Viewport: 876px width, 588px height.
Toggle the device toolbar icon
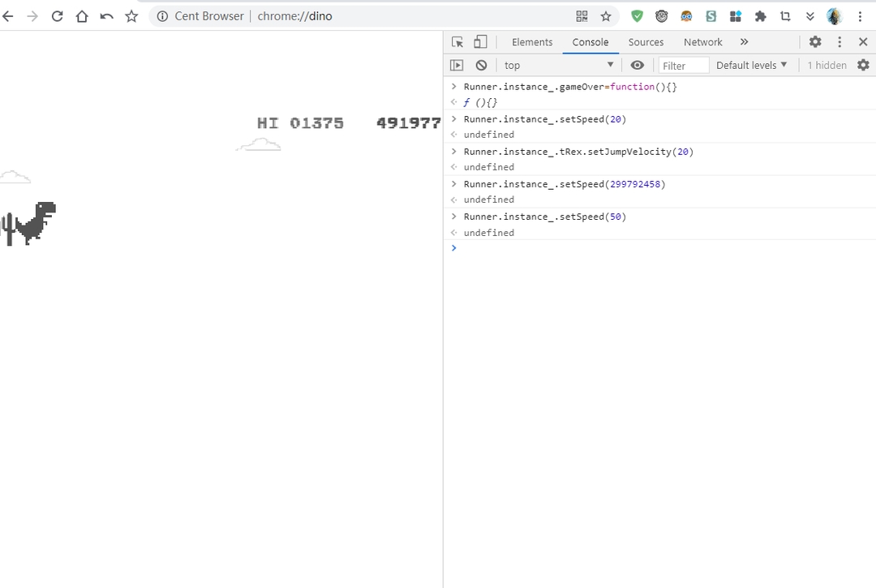coord(481,42)
